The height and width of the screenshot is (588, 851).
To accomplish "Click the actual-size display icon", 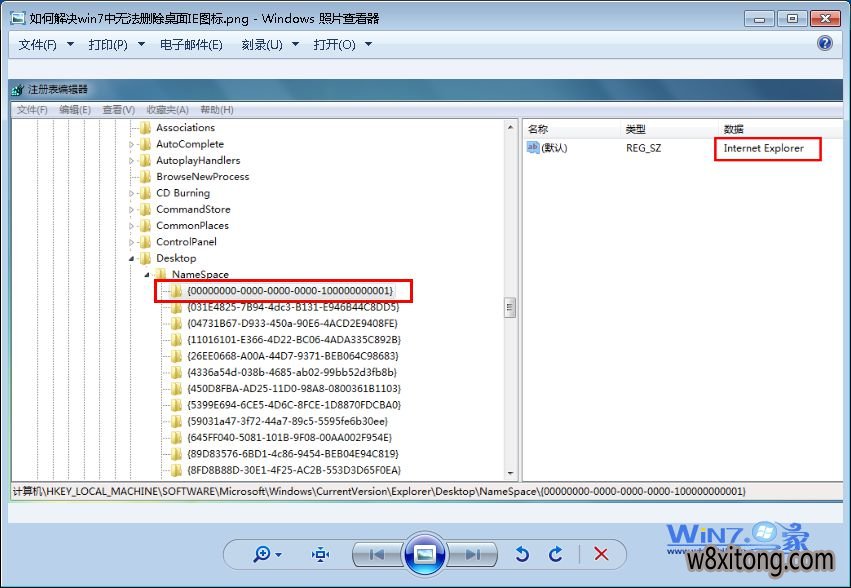I will pyautogui.click(x=320, y=554).
